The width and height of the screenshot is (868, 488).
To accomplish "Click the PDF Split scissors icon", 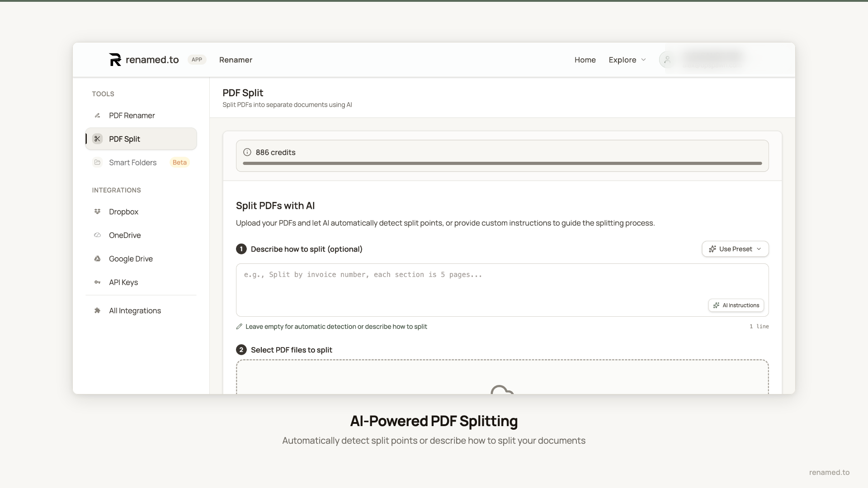I will pos(97,139).
